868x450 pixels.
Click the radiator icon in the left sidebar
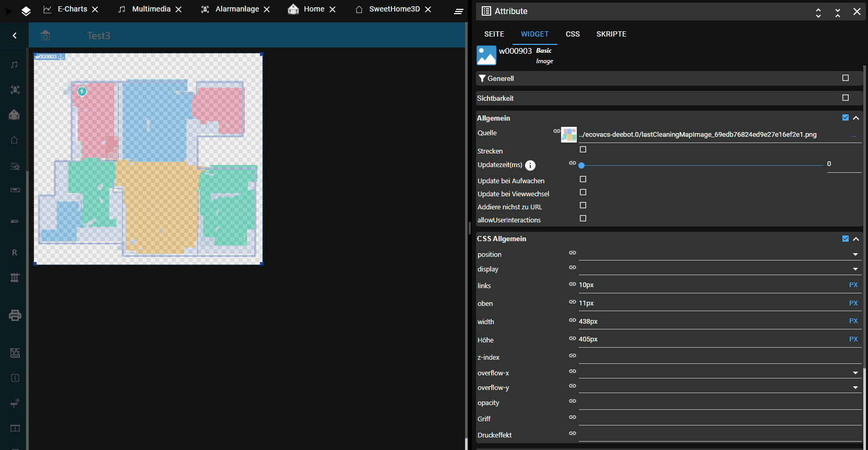coord(15,278)
